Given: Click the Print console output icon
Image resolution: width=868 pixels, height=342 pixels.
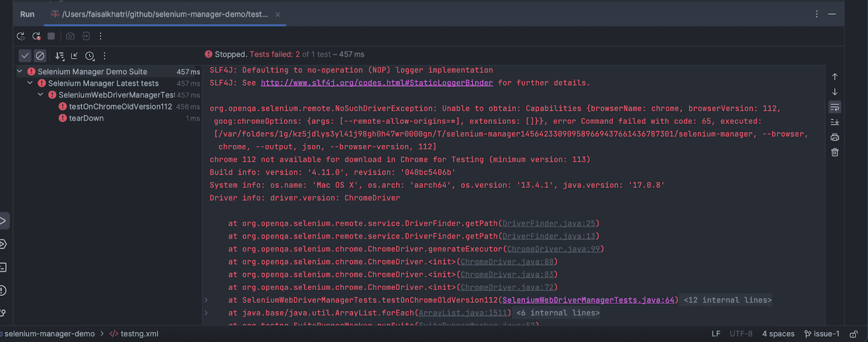Looking at the screenshot, I should [835, 137].
